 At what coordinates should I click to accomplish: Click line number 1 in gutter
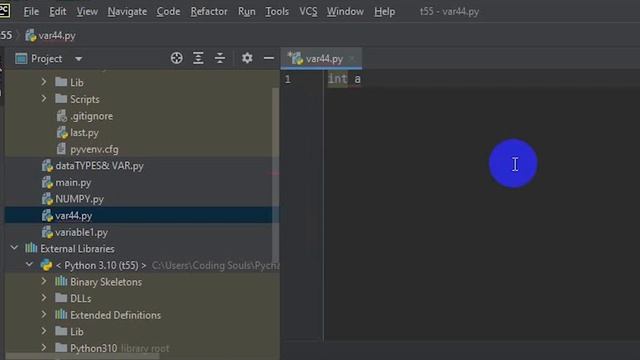pyautogui.click(x=288, y=79)
